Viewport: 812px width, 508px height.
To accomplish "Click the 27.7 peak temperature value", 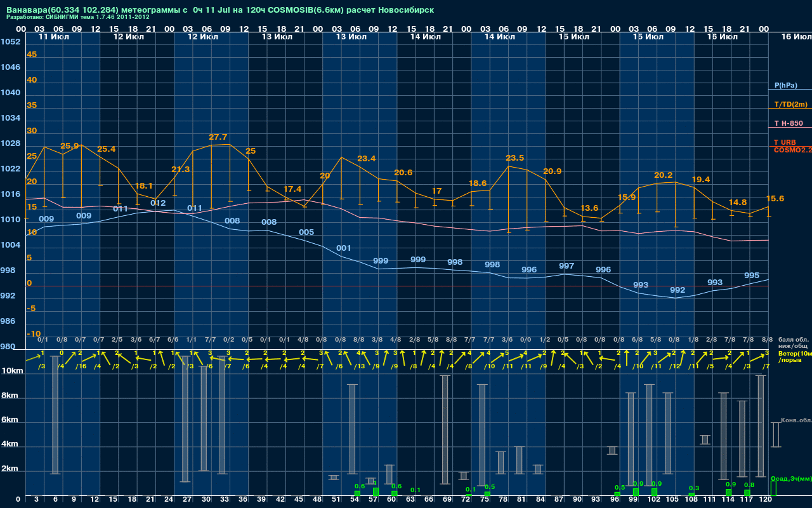I will pyautogui.click(x=218, y=137).
